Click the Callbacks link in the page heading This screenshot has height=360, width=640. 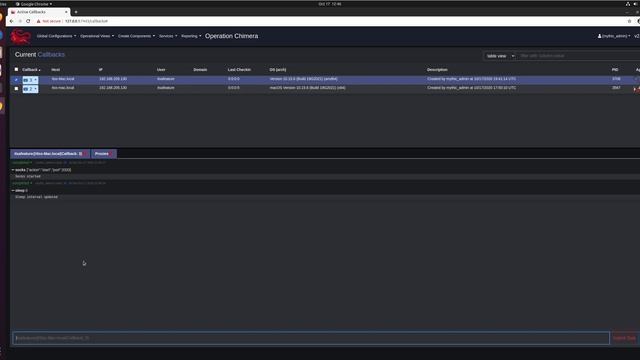coord(51,55)
